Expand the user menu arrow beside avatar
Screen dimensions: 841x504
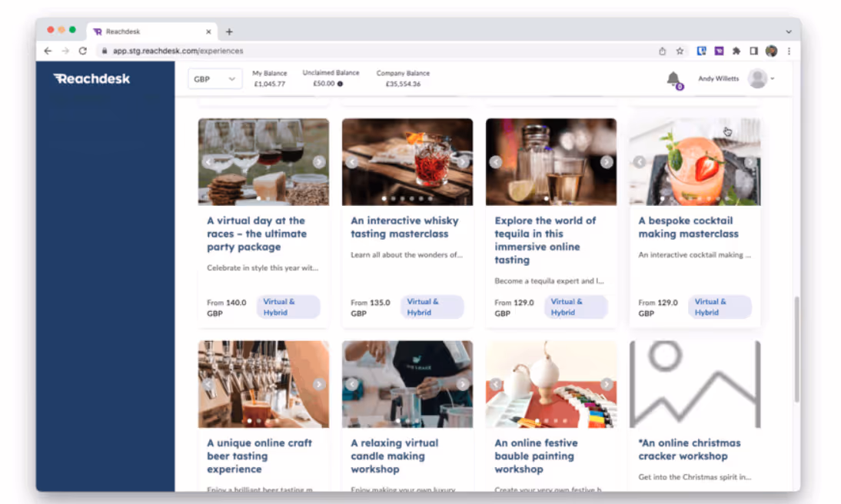tap(773, 79)
